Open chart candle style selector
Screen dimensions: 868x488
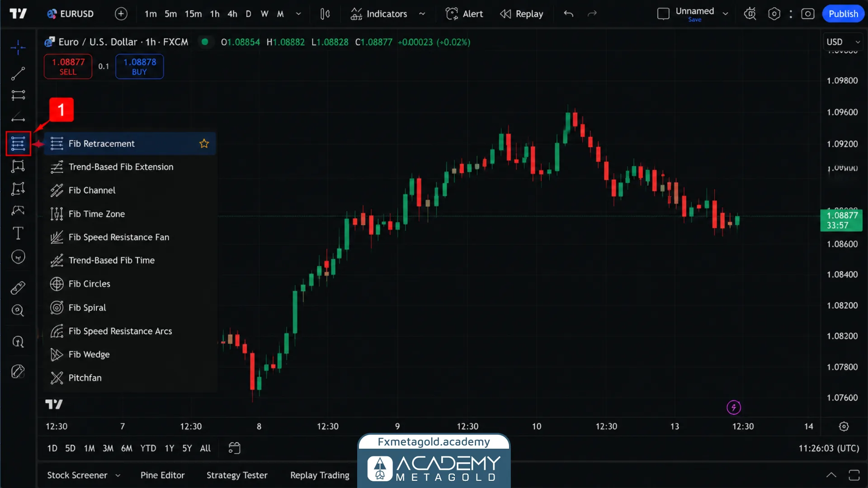(325, 14)
